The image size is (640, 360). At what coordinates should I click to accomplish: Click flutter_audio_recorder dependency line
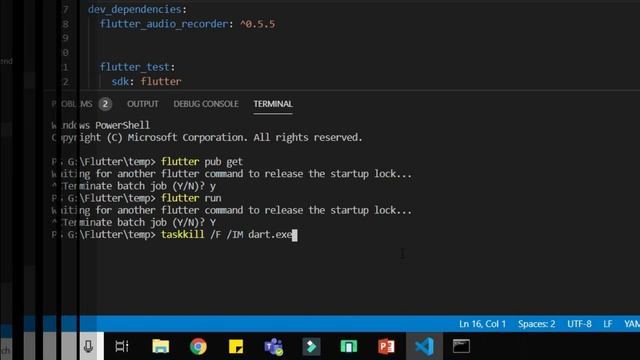point(187,24)
